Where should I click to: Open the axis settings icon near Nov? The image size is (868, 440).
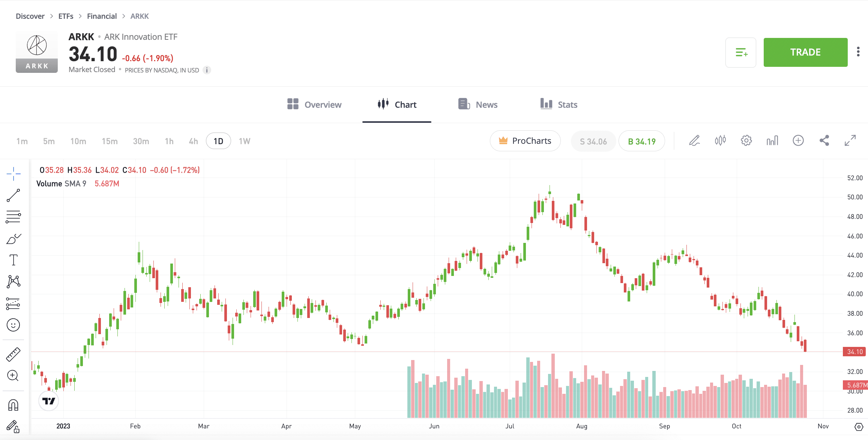pyautogui.click(x=859, y=427)
